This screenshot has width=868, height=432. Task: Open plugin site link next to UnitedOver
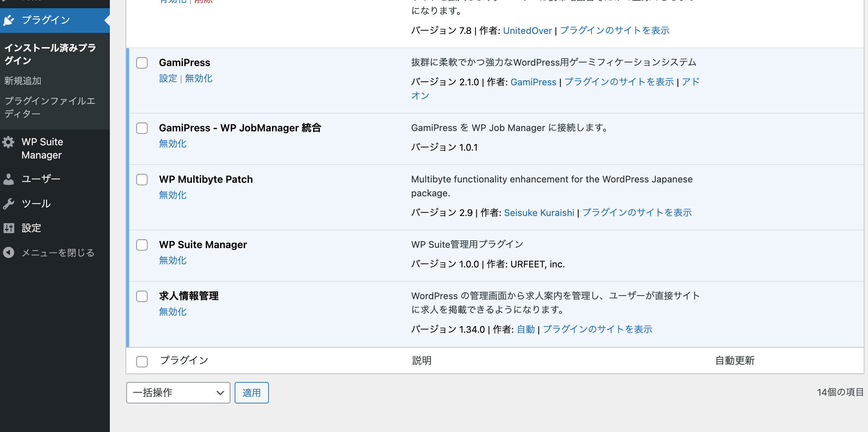point(615,31)
